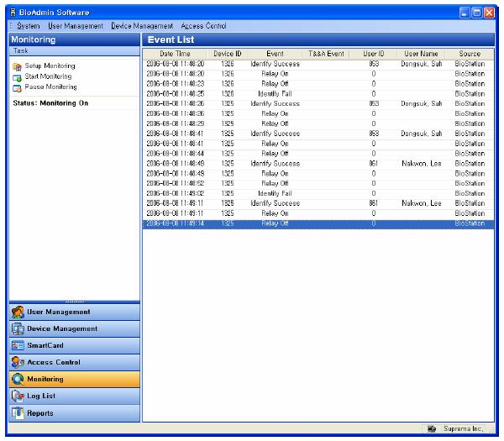
Task: Select event row at 11:48:20 Identify Success
Action: 318,64
